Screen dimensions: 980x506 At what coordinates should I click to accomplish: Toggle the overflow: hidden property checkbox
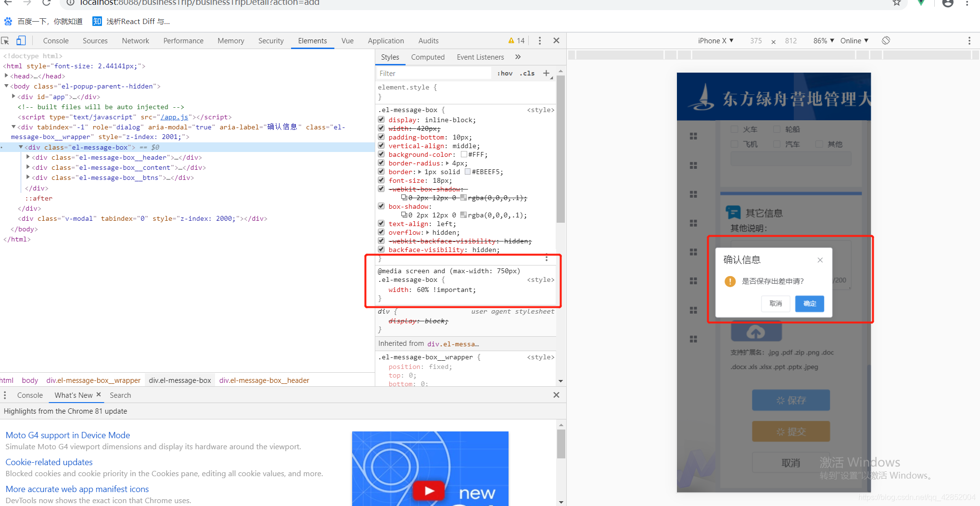[381, 232]
